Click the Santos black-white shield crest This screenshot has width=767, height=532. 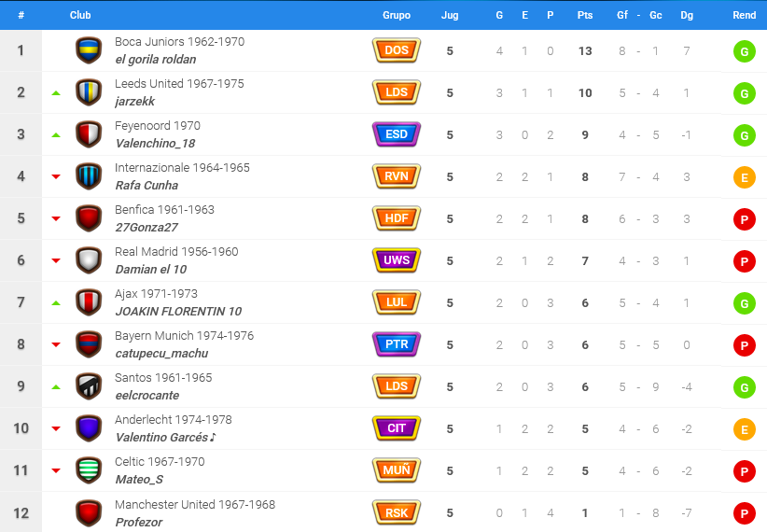89,386
